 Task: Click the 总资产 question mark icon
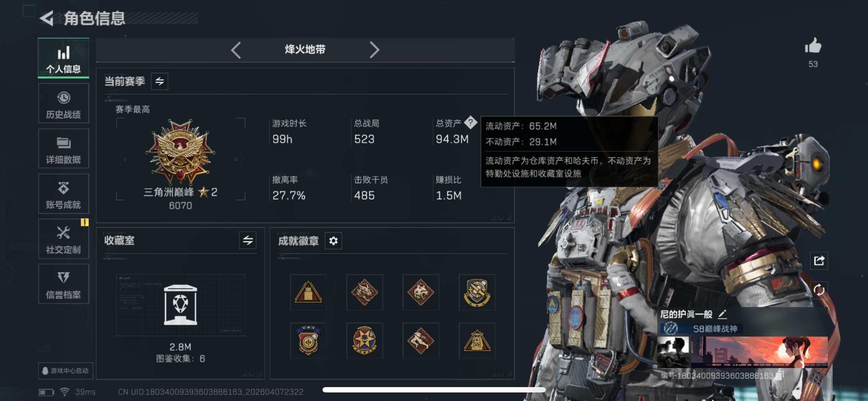point(471,123)
